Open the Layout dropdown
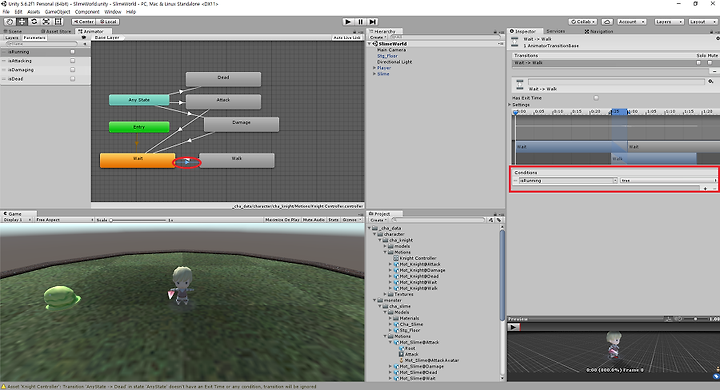 coord(703,22)
